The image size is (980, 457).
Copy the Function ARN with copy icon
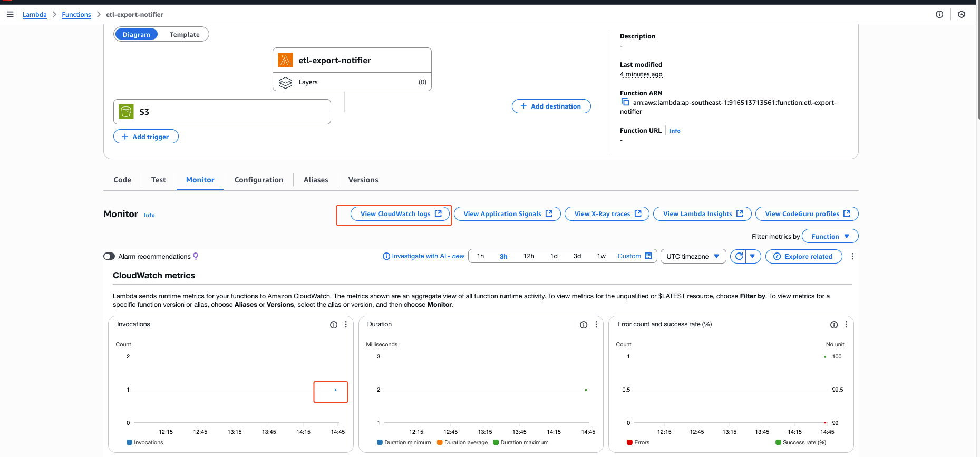coord(625,102)
